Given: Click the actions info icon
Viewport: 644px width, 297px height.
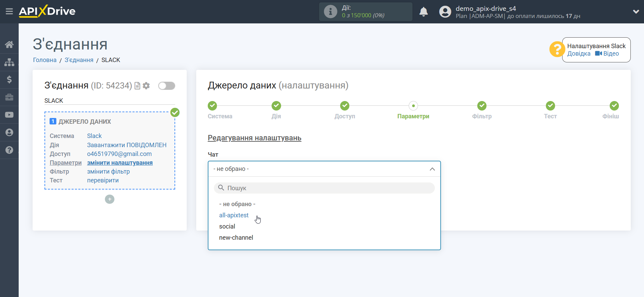Looking at the screenshot, I should click(330, 12).
